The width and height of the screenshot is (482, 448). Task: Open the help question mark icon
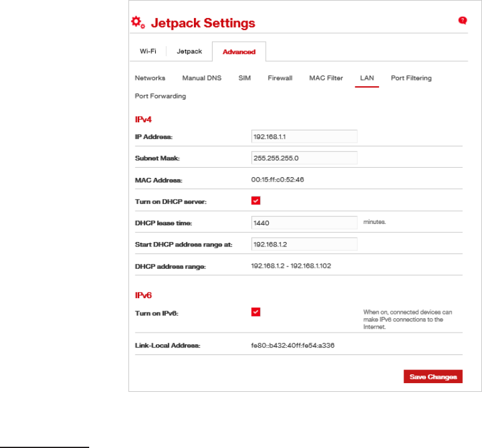click(462, 21)
